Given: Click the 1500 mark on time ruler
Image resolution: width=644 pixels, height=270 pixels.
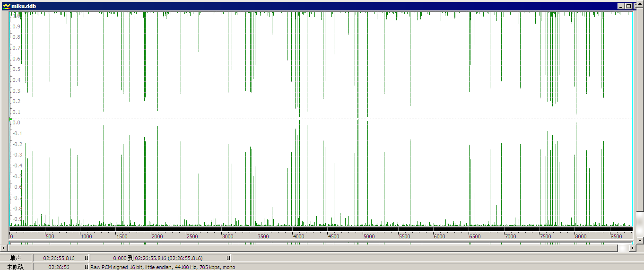Looking at the screenshot, I should pos(122,236).
